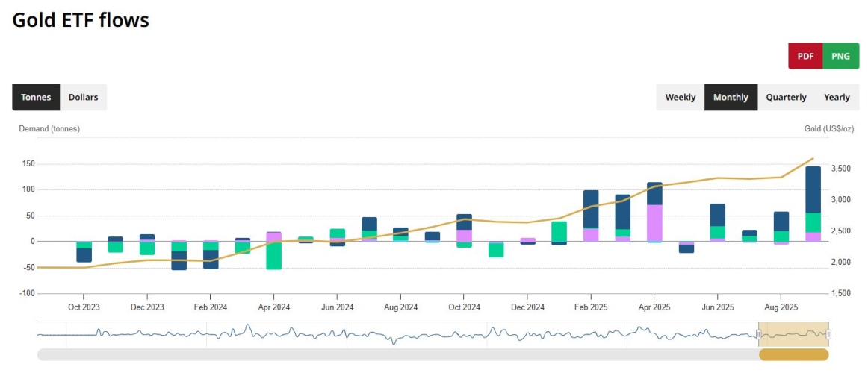This screenshot has height=373, width=868.
Task: Click the left range navigator handle
Action: (x=759, y=334)
